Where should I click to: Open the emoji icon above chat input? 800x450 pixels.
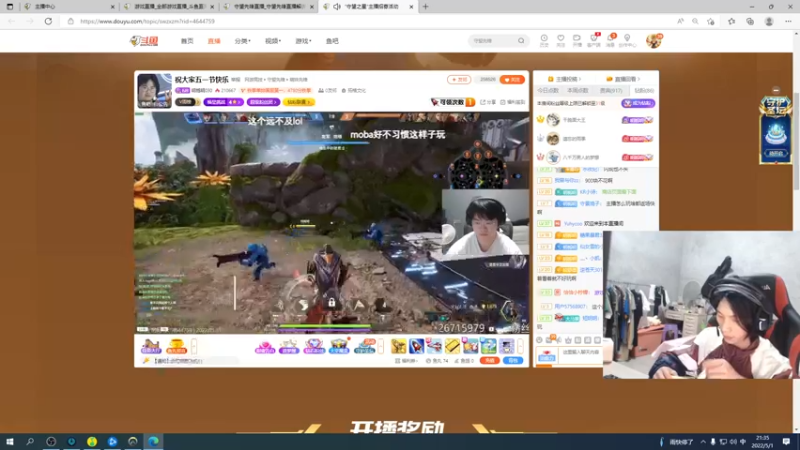coord(539,340)
